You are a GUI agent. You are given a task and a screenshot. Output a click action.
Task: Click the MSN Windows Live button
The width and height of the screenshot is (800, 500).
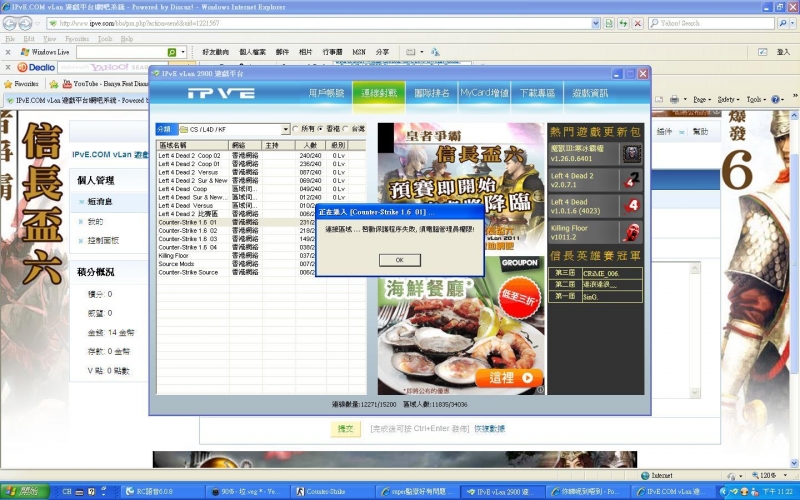point(359,52)
